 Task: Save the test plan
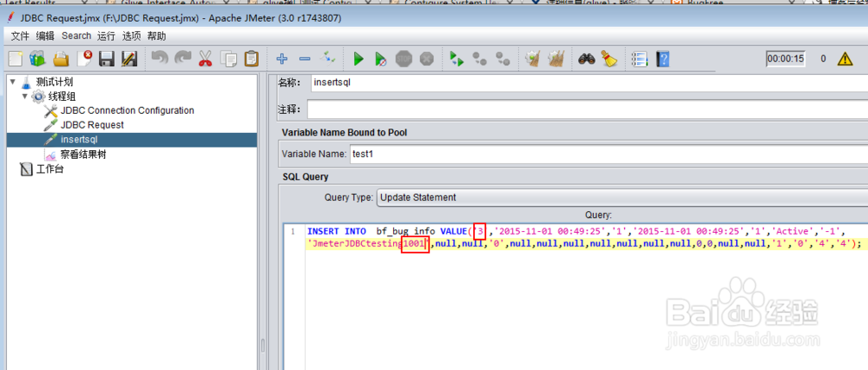click(x=106, y=58)
